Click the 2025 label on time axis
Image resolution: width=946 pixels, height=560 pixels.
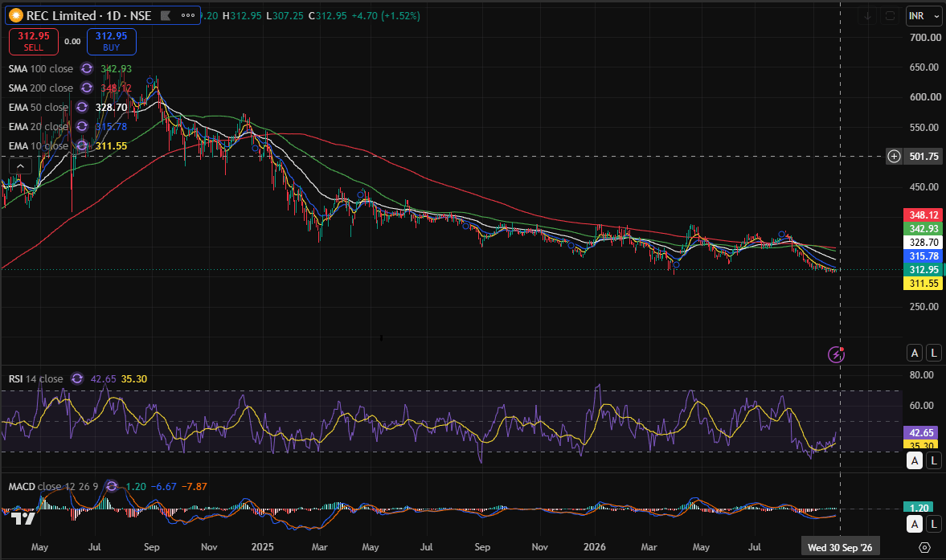[x=263, y=546]
